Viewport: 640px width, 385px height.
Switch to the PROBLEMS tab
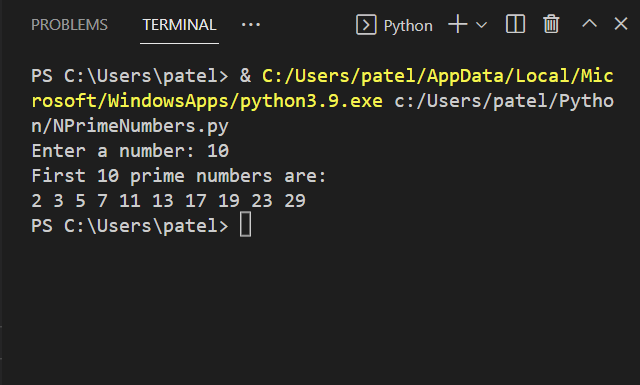[x=69, y=25]
